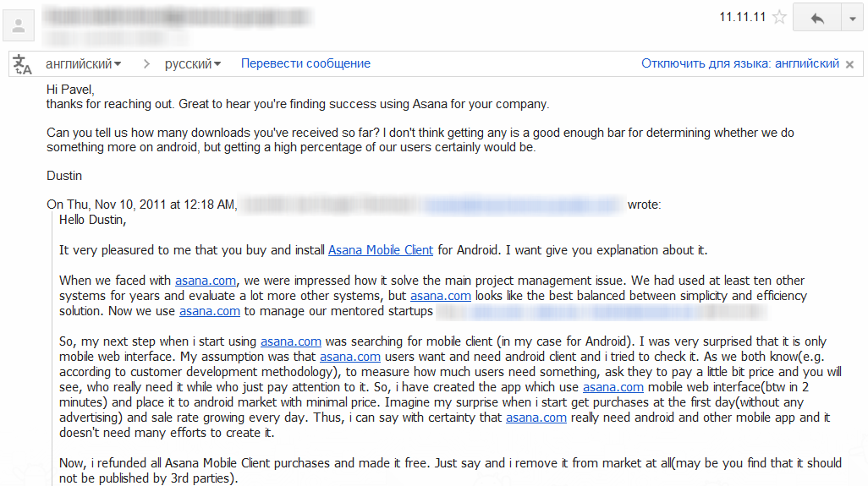Open asana.com link after "When we faced with"
Image resolution: width=868 pixels, height=486 pixels.
coord(206,281)
